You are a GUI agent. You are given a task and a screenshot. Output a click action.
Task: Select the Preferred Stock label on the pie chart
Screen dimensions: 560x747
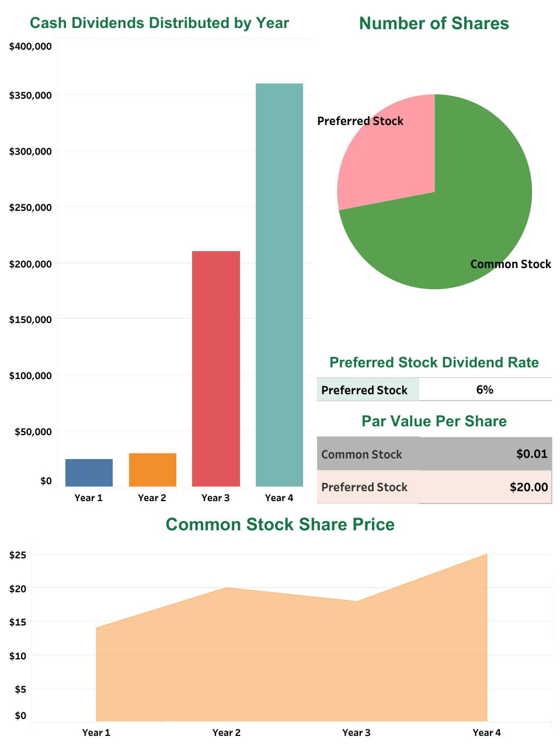[x=360, y=121]
